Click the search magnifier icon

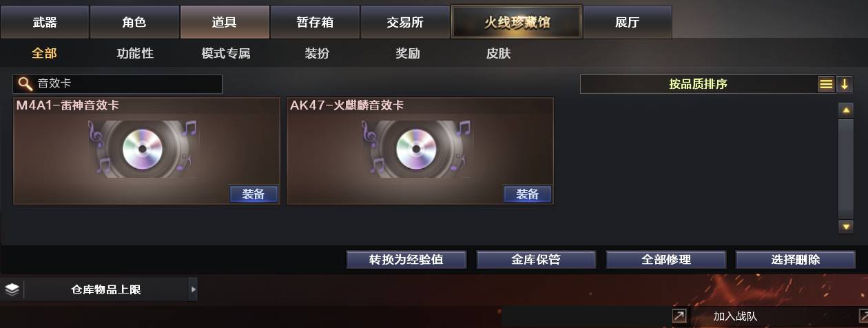[25, 84]
